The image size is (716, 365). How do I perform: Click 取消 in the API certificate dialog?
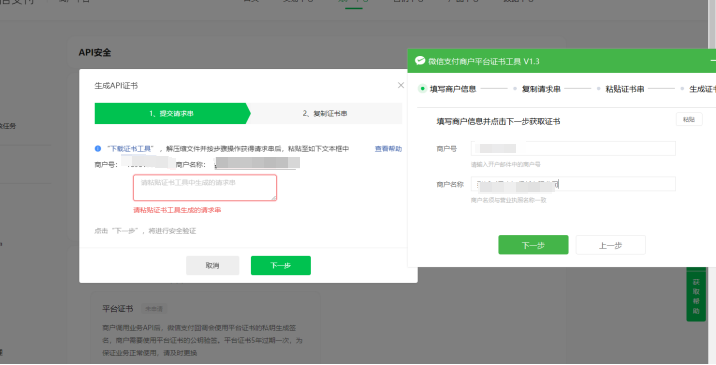pyautogui.click(x=212, y=265)
